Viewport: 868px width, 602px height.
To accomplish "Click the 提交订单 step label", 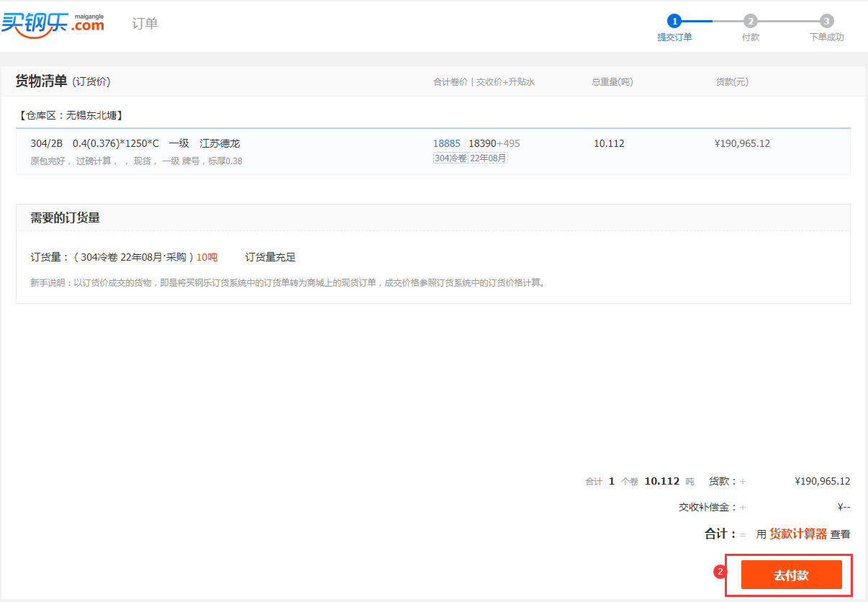I will click(x=674, y=37).
